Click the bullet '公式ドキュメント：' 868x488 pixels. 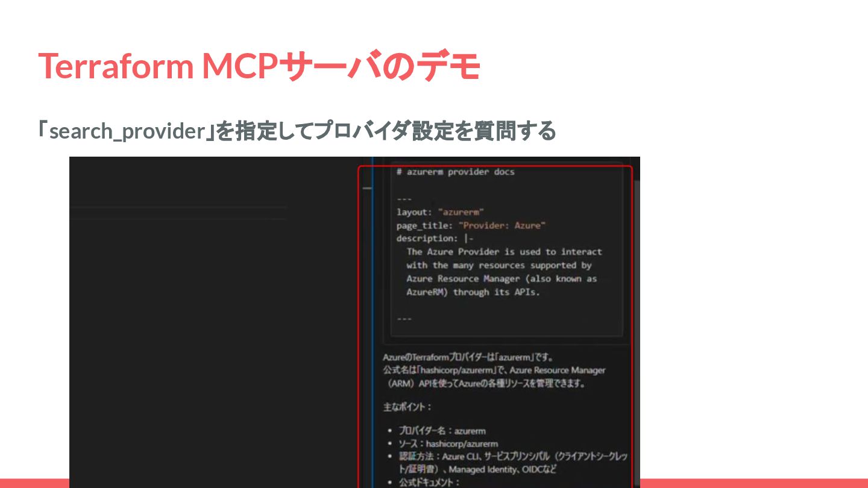pos(429,483)
